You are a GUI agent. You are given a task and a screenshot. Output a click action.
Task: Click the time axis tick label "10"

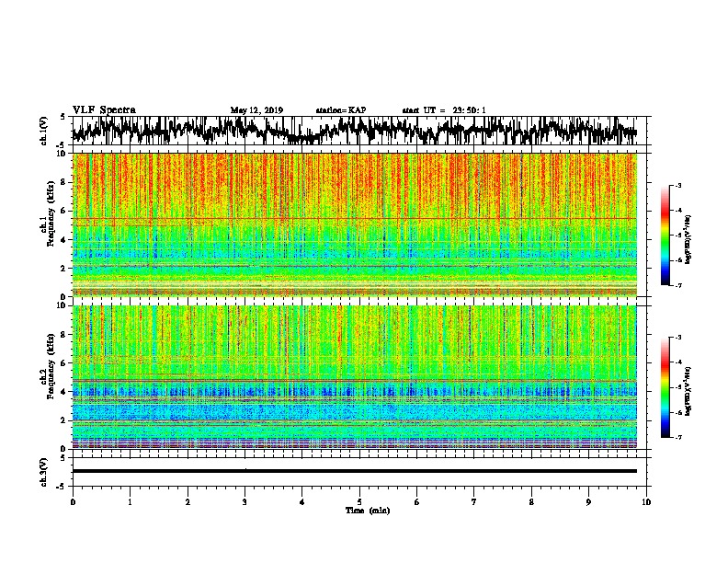[x=646, y=502]
